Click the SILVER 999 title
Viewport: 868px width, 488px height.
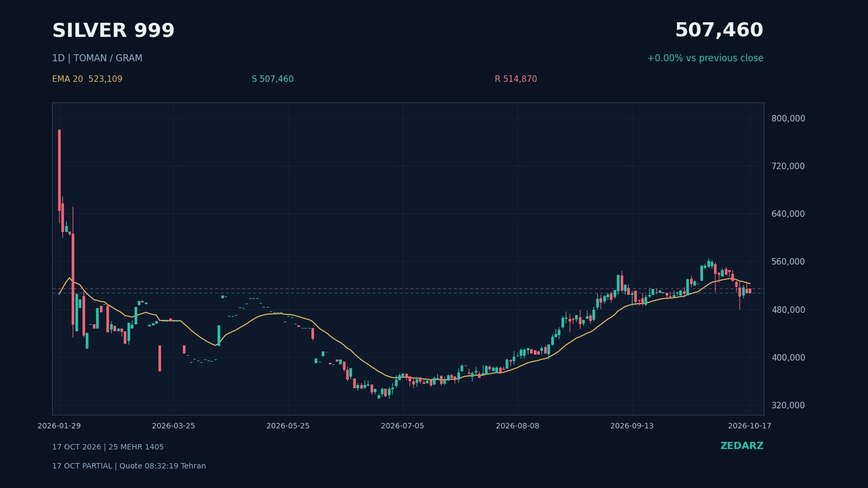pyautogui.click(x=113, y=31)
